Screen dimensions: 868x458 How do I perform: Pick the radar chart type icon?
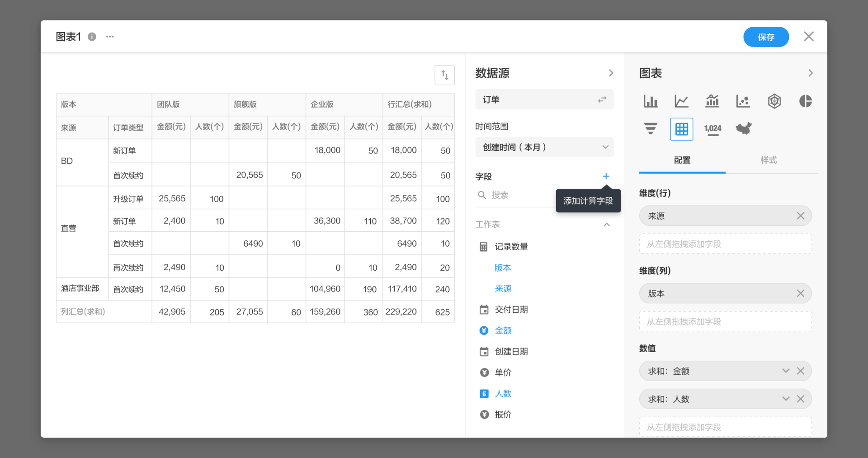click(774, 101)
